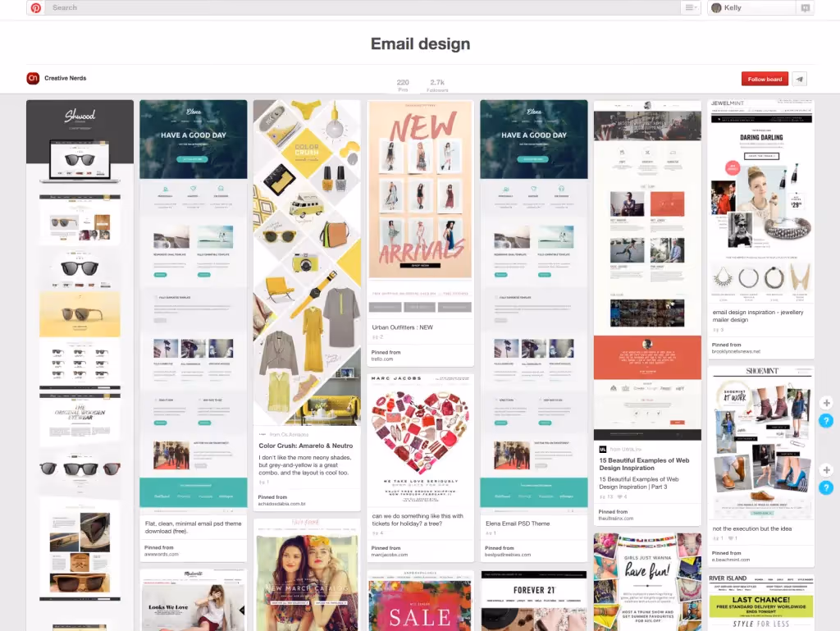Click the upper blue question mark help icon
The height and width of the screenshot is (631, 840).
[826, 420]
